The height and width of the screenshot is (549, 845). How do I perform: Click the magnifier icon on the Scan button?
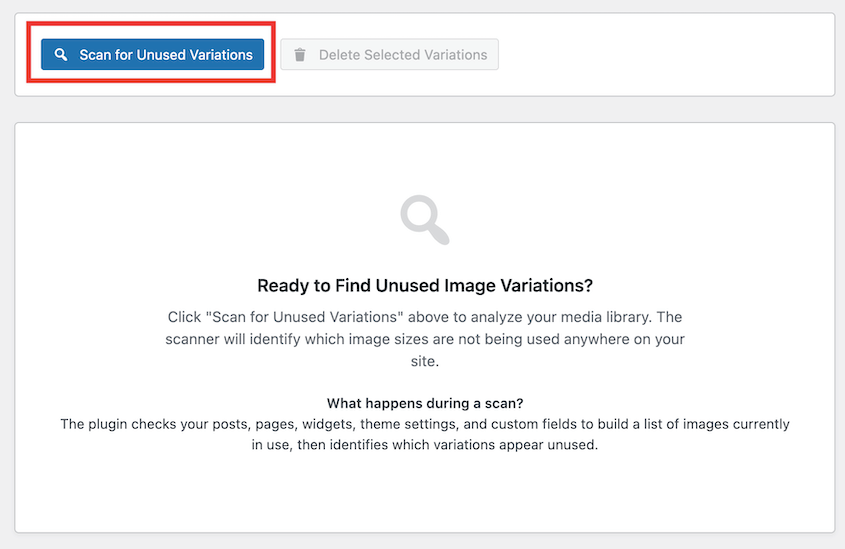tap(61, 55)
